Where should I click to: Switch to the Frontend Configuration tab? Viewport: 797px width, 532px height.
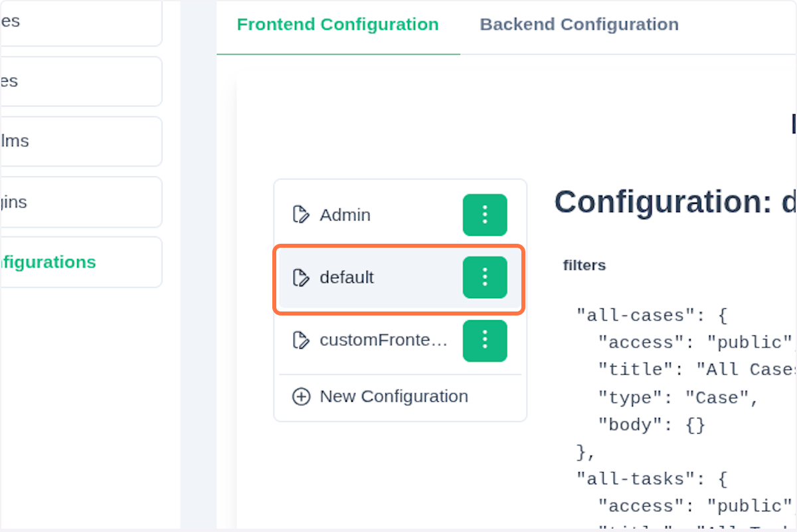pos(337,25)
